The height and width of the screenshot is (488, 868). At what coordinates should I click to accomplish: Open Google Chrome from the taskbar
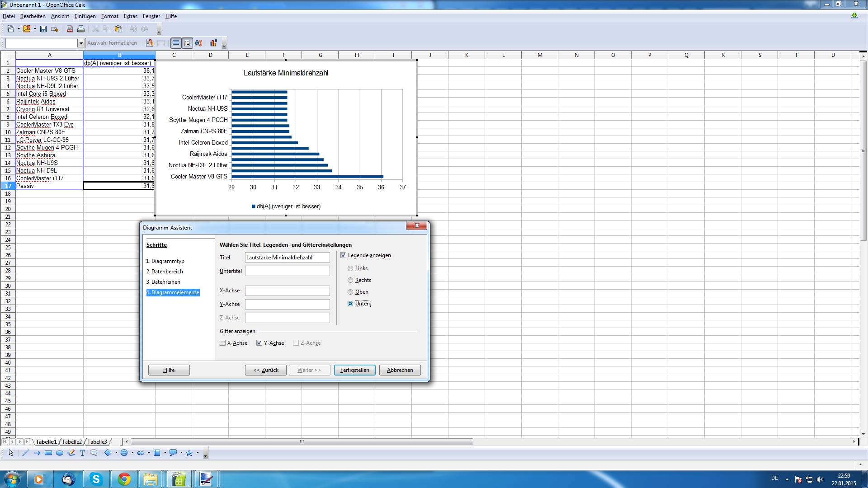click(124, 479)
